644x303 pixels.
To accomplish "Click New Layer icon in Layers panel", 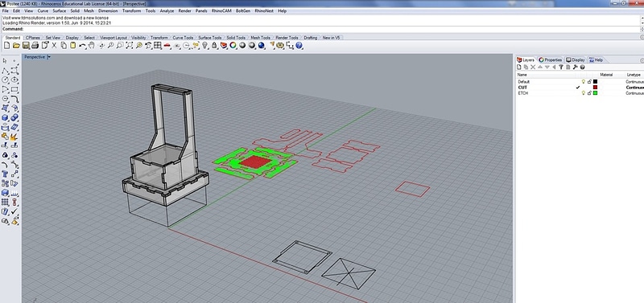I will tap(518, 67).
